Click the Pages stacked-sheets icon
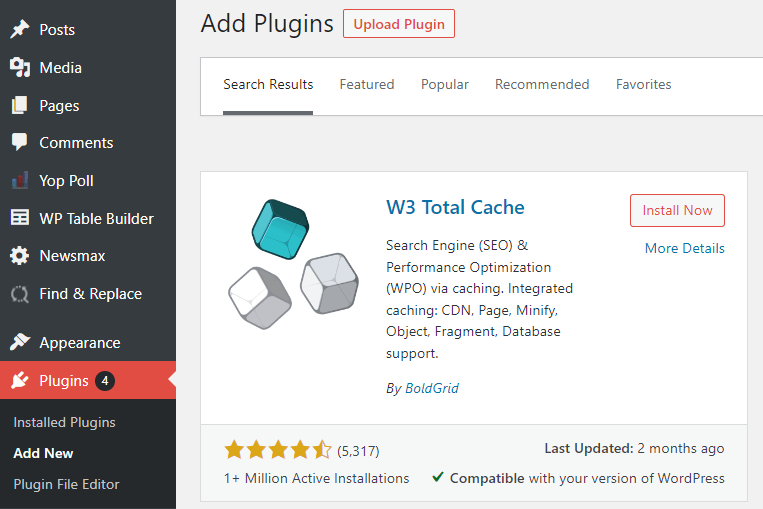This screenshot has width=763, height=509. pyautogui.click(x=19, y=105)
